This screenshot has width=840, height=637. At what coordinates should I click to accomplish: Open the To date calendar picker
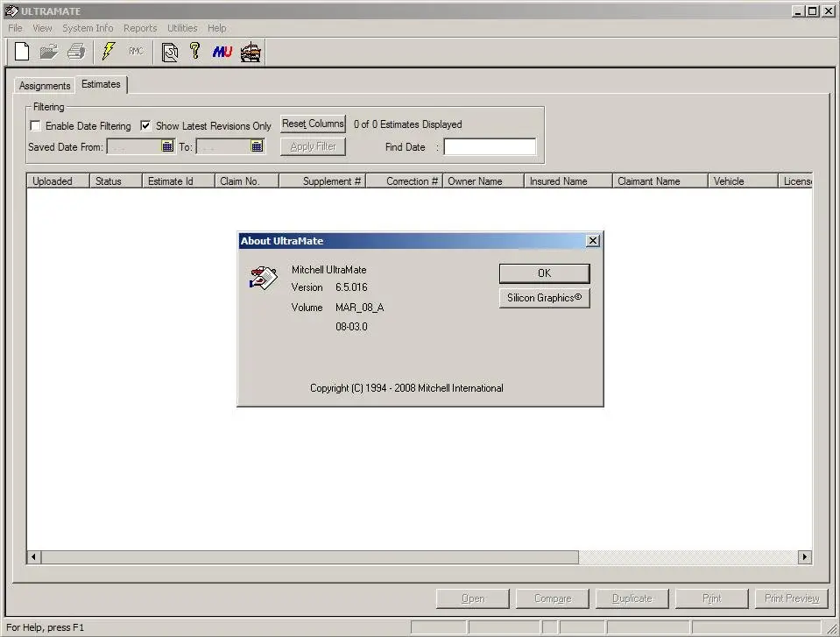click(257, 145)
